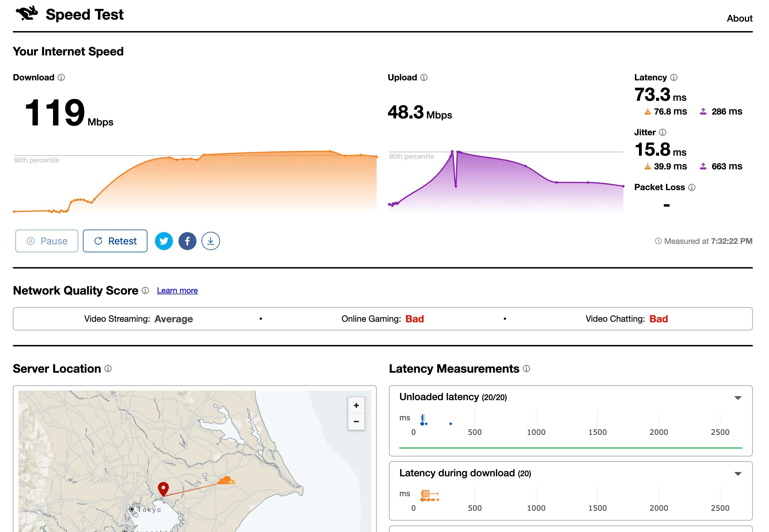Click the 76.8 ms download latency
This screenshot has height=532, width=769.
(666, 111)
